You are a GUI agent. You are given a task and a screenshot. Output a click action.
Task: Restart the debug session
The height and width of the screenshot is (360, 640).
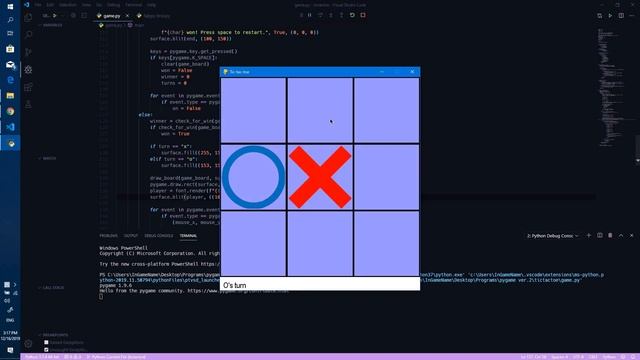pyautogui.click(x=352, y=15)
